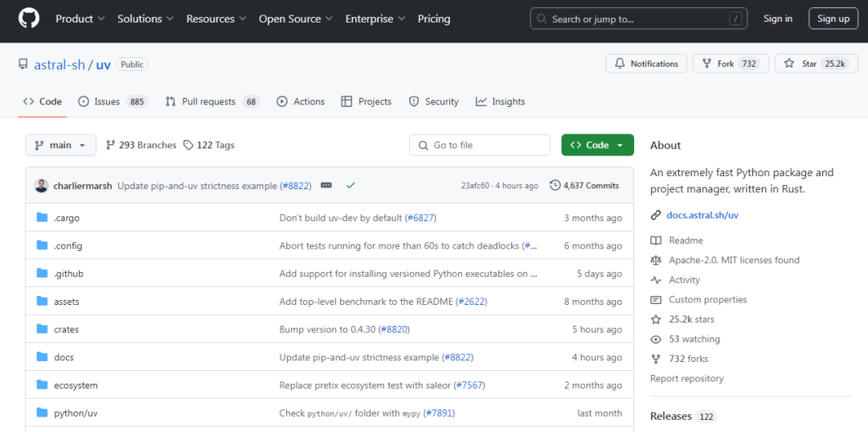This screenshot has height=432, width=868.
Task: Open the green Code dropdown button
Action: click(597, 145)
